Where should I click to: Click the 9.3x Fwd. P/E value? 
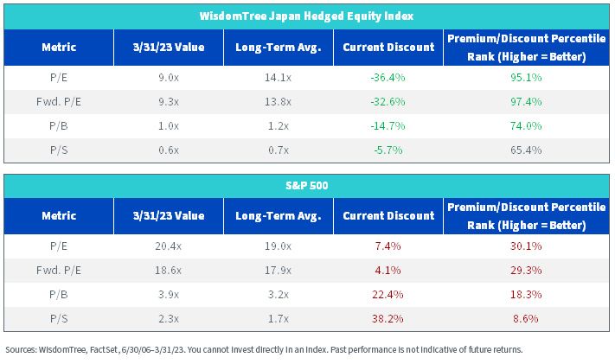click(x=169, y=102)
